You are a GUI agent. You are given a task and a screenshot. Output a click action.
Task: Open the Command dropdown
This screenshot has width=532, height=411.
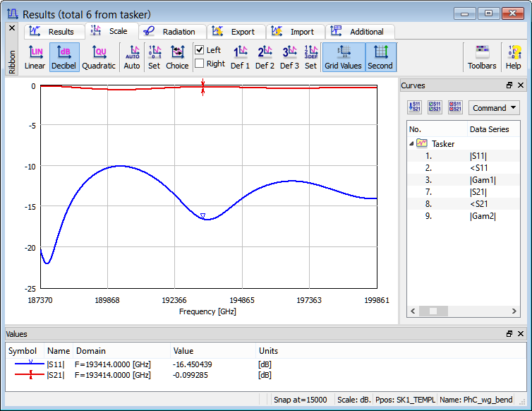[494, 108]
